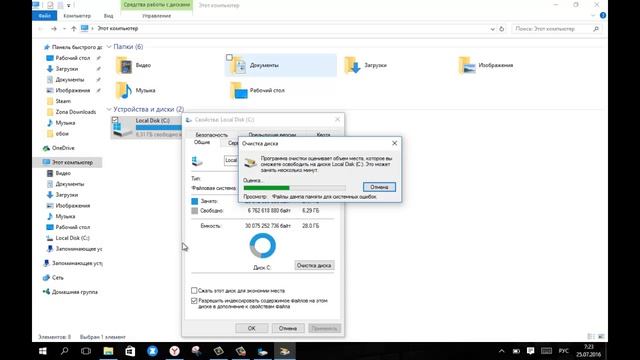Open Домашняя группа in navigation pane
Image resolution: width=640 pixels, height=360 pixels.
tap(74, 292)
